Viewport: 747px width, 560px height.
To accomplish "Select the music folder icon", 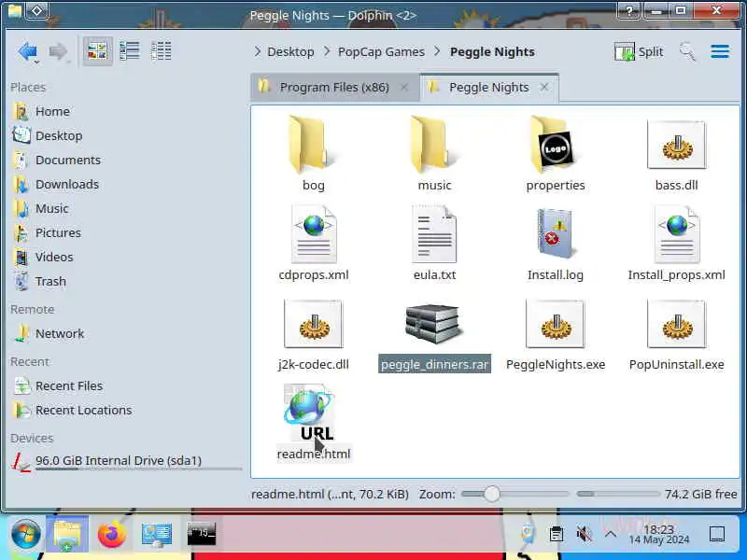I will [x=434, y=146].
